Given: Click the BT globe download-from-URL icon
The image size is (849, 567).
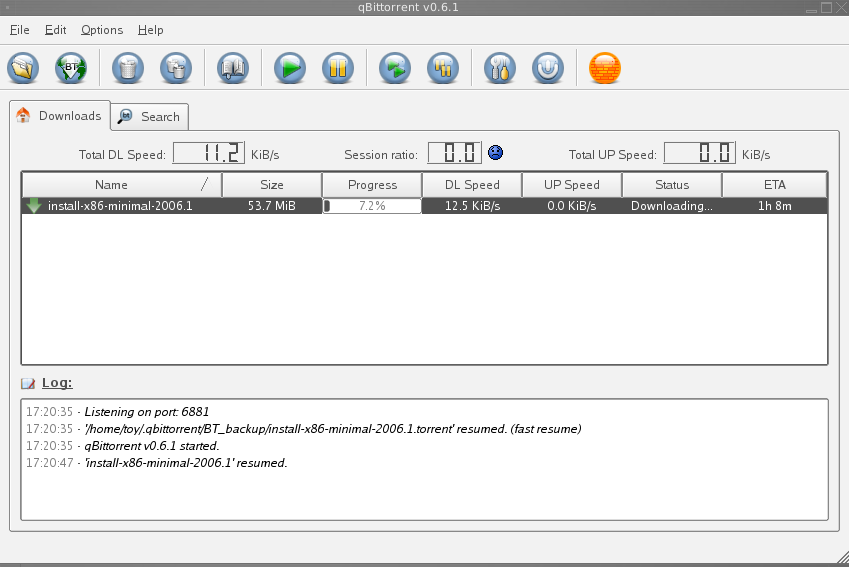Looking at the screenshot, I should coord(71,68).
